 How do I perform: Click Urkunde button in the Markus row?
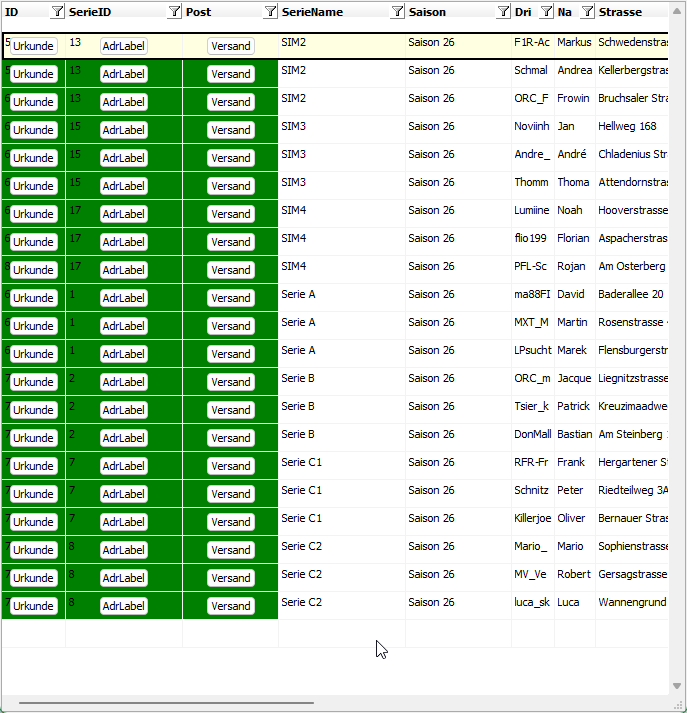click(x=34, y=47)
